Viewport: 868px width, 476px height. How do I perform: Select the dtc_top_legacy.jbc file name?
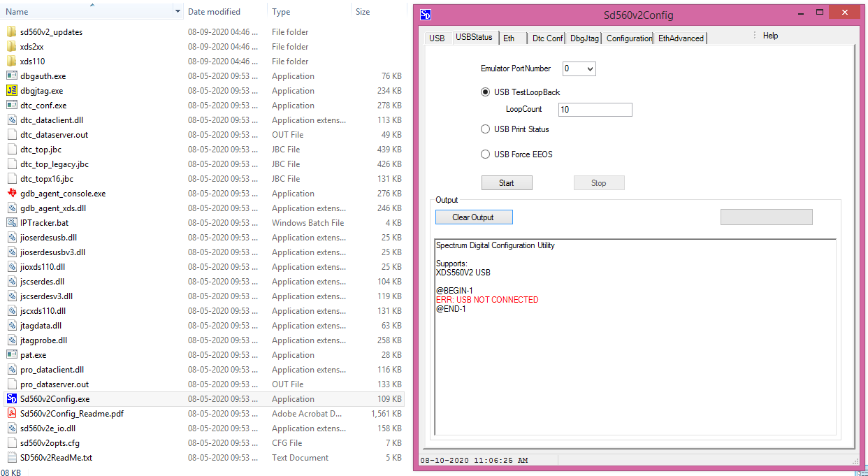coord(55,164)
